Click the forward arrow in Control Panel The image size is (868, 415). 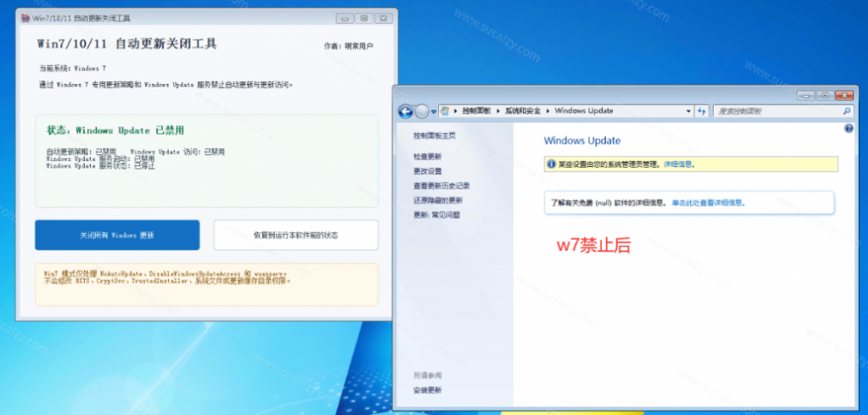[x=422, y=111]
